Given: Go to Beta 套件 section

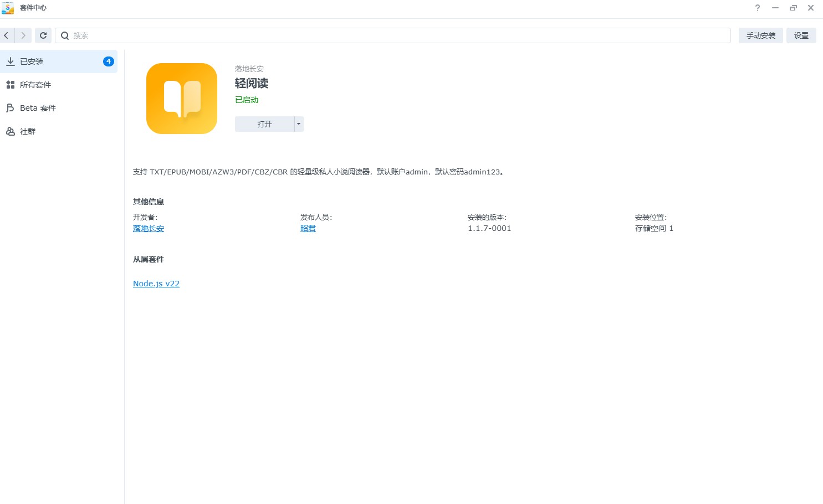Looking at the screenshot, I should click(38, 108).
